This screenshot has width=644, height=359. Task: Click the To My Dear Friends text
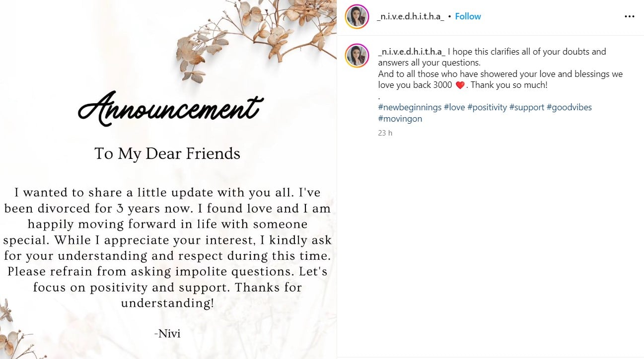coord(167,153)
